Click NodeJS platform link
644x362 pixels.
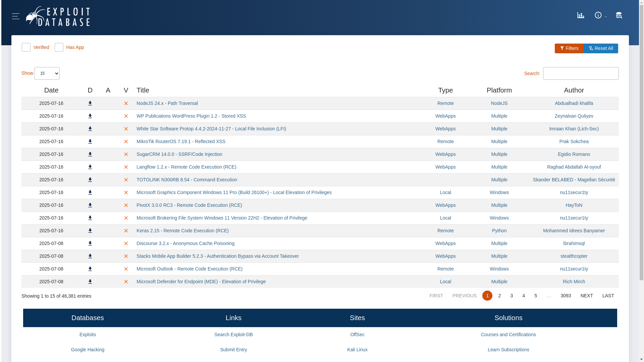pos(499,103)
